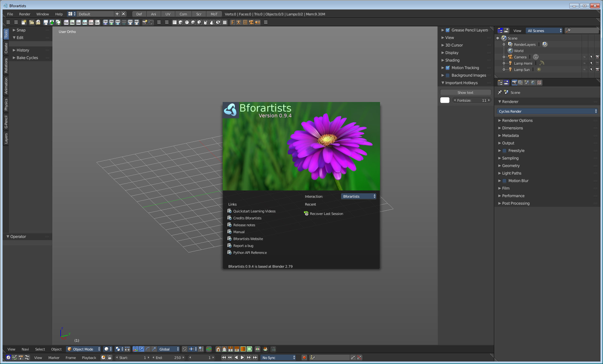Open the Release notes link
The image size is (603, 364).
(x=244, y=225)
